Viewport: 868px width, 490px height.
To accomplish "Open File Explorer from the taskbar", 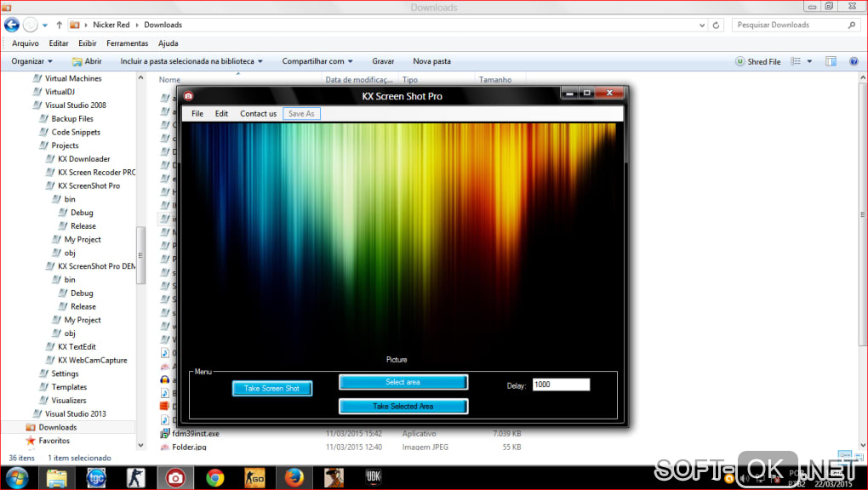I will pos(56,477).
